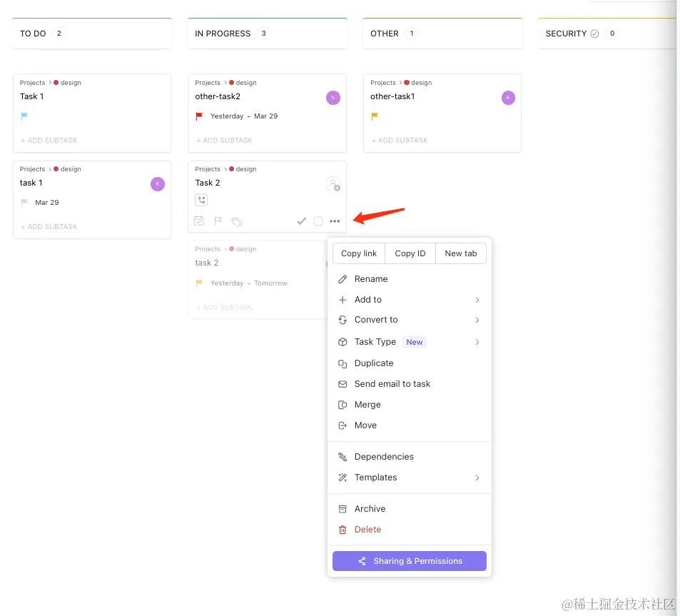The width and height of the screenshot is (680, 616).
Task: Click the envelope icon for Send email
Action: pyautogui.click(x=342, y=384)
